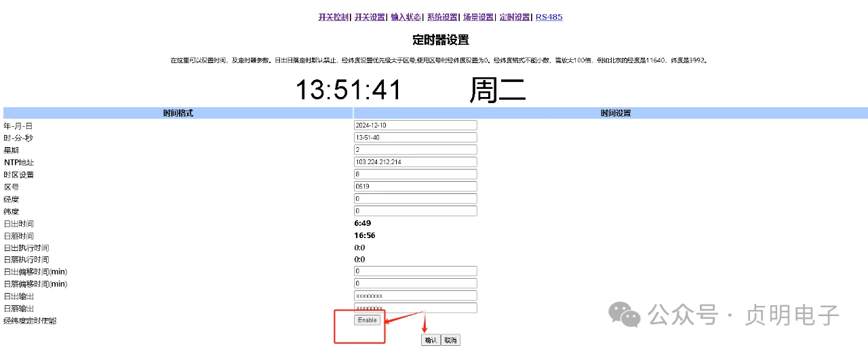Click the 日落执行时间 row label
Viewport: 868px width, 350px height.
(x=26, y=260)
